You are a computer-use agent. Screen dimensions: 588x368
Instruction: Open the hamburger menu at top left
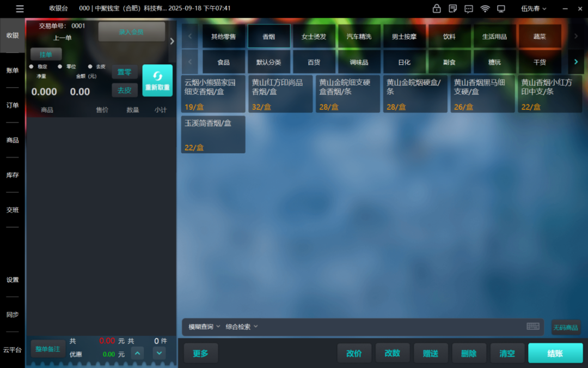click(20, 9)
